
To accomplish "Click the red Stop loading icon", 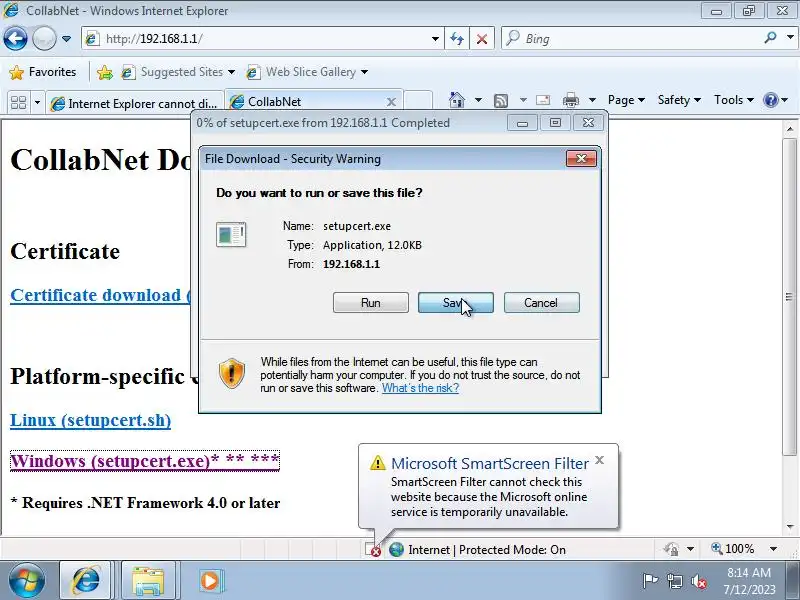I will point(482,39).
